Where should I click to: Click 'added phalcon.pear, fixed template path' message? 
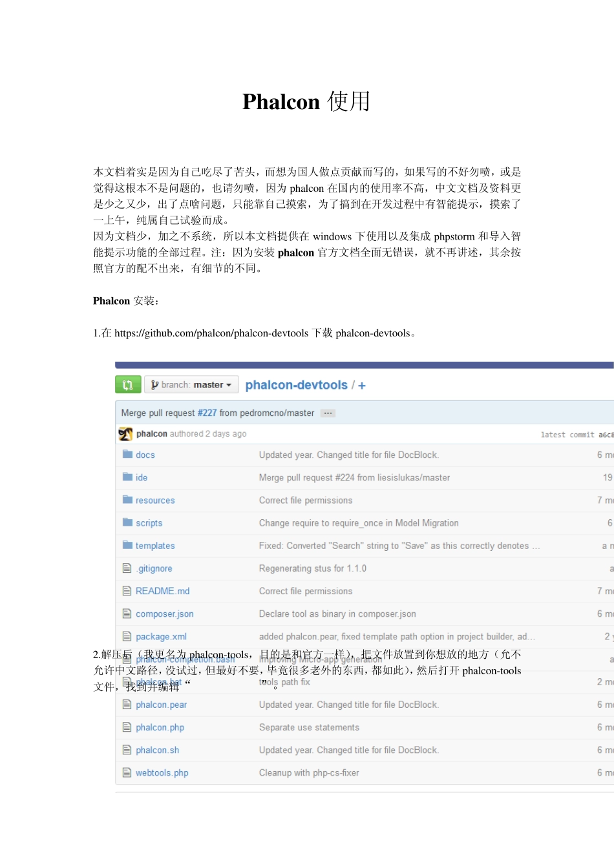point(397,637)
